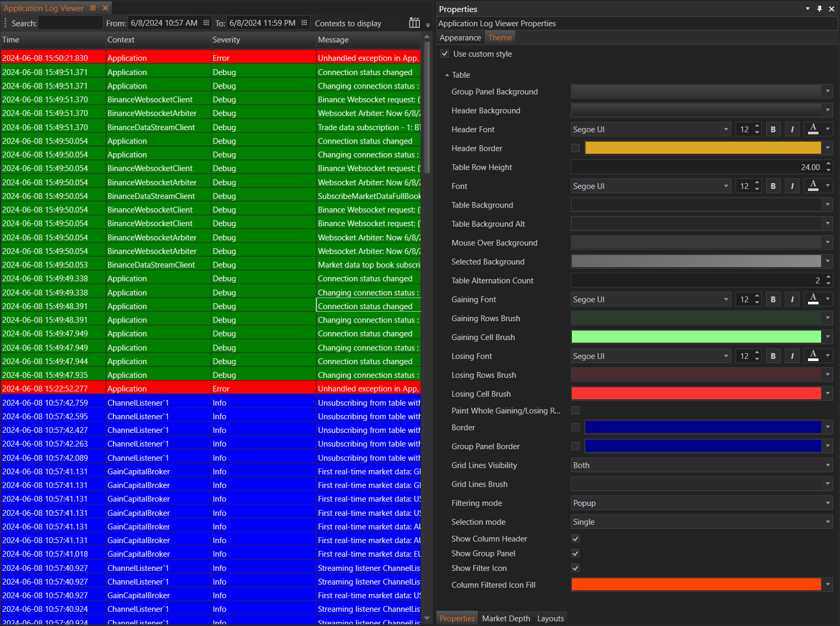Open the From date calendar picker
Screen dimensions: 840x626
[x=206, y=23]
